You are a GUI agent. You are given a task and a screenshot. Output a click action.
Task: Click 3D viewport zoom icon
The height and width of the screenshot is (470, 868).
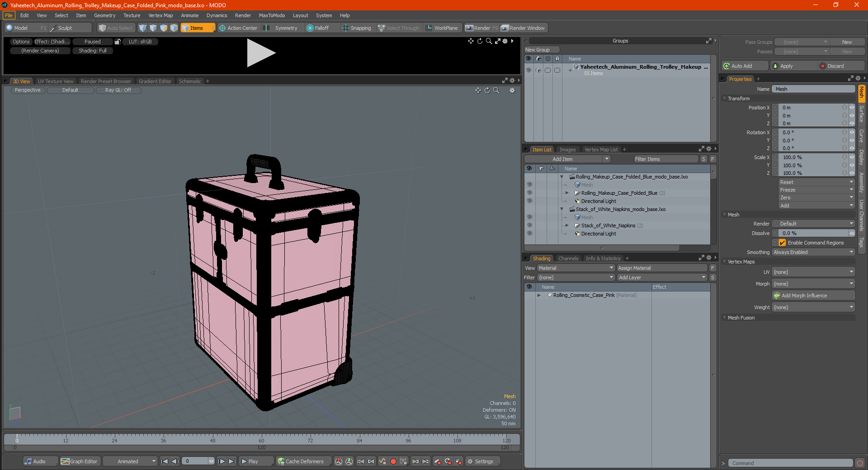coord(496,90)
